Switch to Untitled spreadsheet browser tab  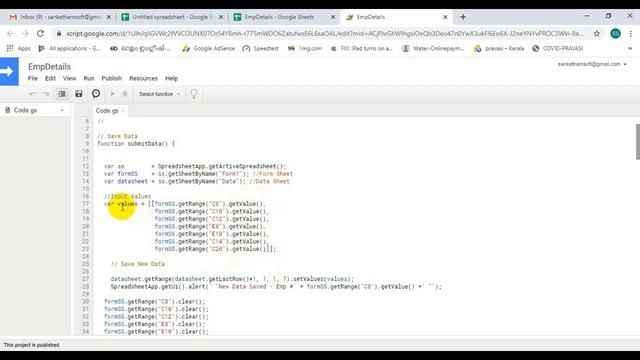point(171,17)
